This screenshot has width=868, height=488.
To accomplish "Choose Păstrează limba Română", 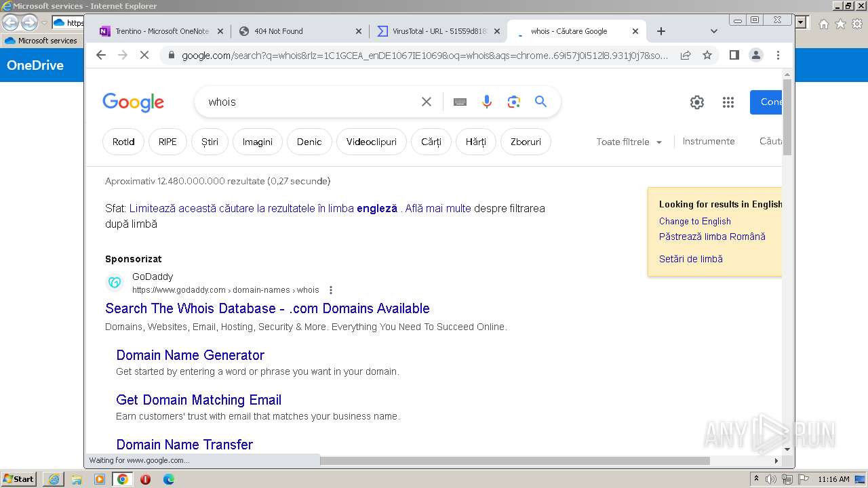I will click(712, 237).
